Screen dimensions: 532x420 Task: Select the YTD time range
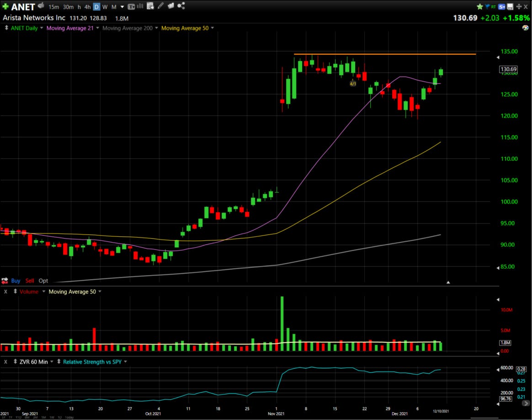click(x=18, y=418)
